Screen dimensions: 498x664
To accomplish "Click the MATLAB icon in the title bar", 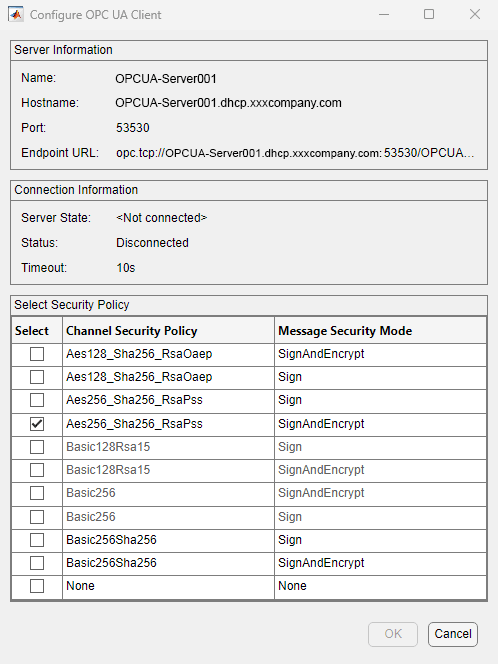I will pos(16,14).
